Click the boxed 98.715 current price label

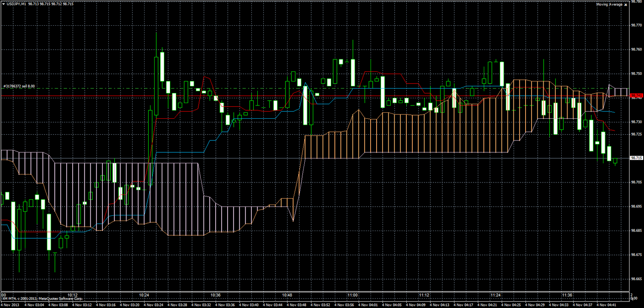(636, 158)
